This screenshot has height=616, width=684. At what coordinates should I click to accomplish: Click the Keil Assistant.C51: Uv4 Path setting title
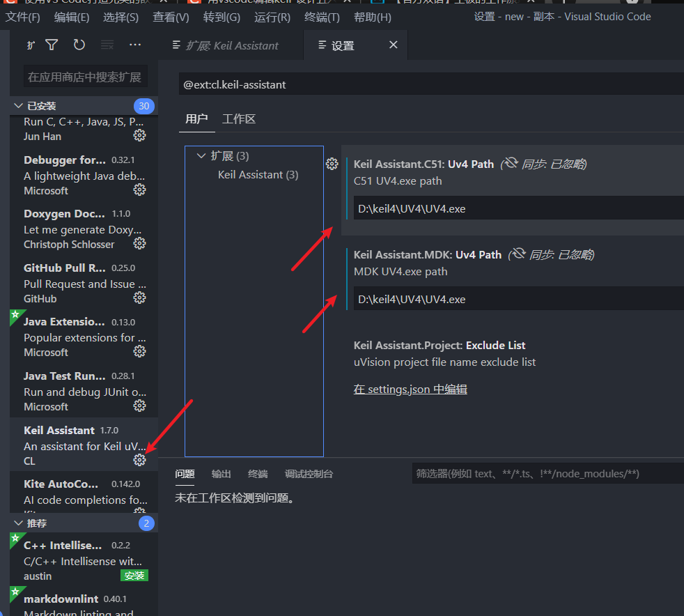coord(423,164)
